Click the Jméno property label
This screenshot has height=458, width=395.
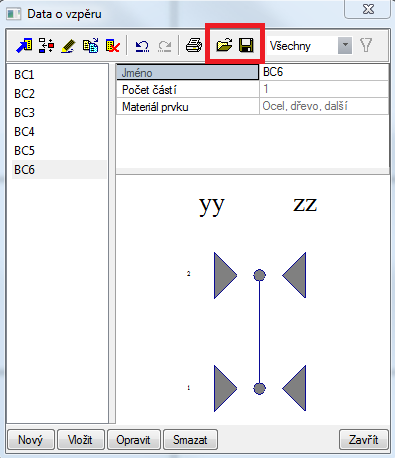187,72
